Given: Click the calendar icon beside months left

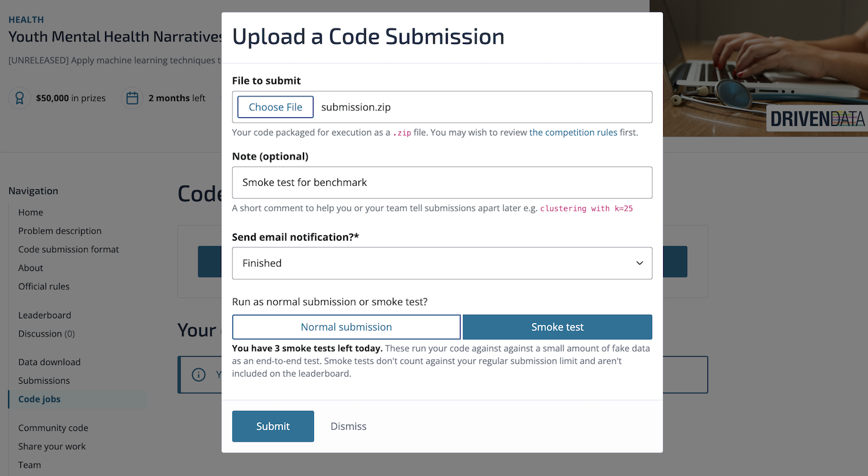Looking at the screenshot, I should (x=133, y=98).
